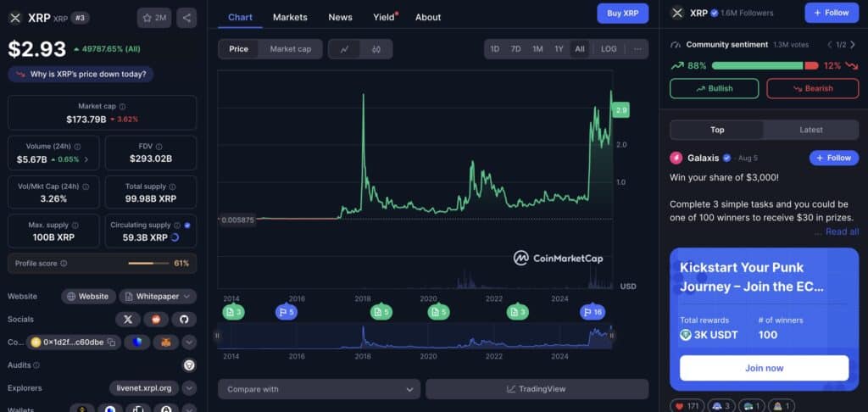This screenshot has width=868, height=412.
Task: Click the 2014 event marker with 3
Action: pyautogui.click(x=233, y=312)
